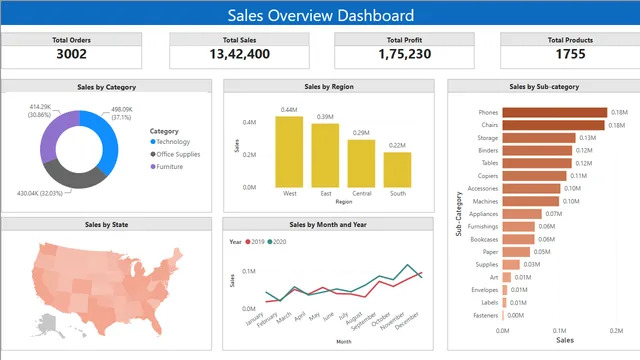Click the Tables sub-category bar
Viewport: 640px width, 360px height.
(537, 163)
